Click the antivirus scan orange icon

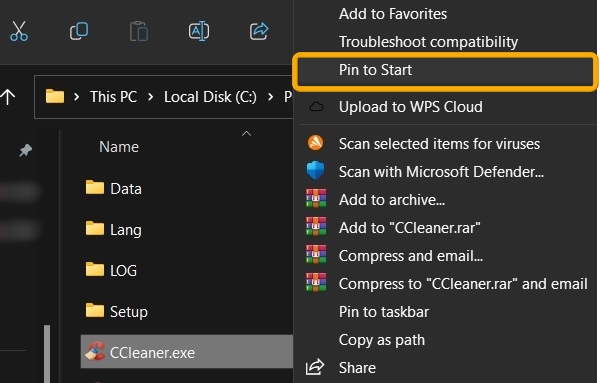click(316, 143)
